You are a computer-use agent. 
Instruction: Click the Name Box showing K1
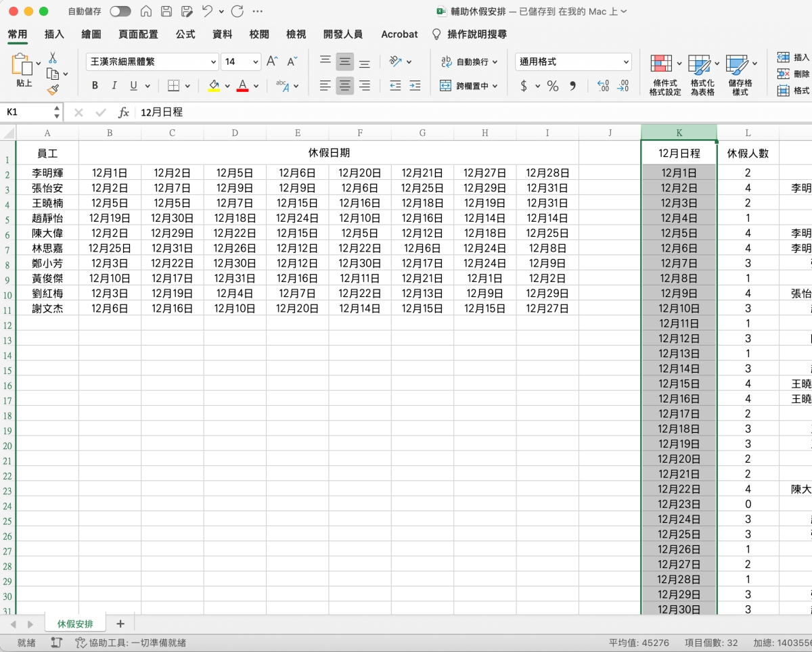(27, 112)
